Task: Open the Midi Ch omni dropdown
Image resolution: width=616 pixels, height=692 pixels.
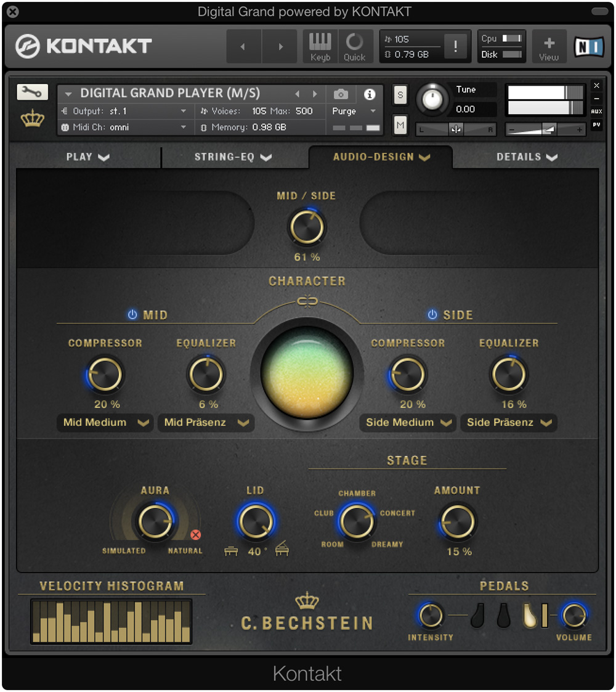Action: (125, 128)
